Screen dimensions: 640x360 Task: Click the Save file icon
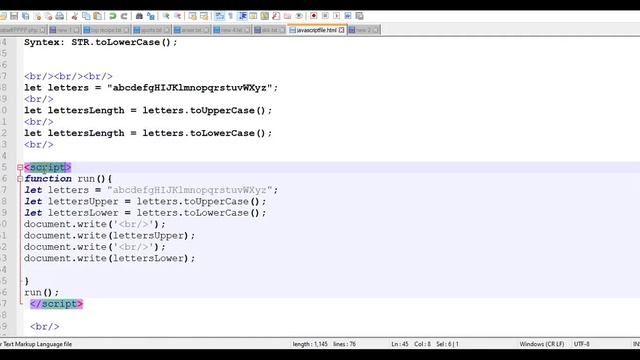14,16
